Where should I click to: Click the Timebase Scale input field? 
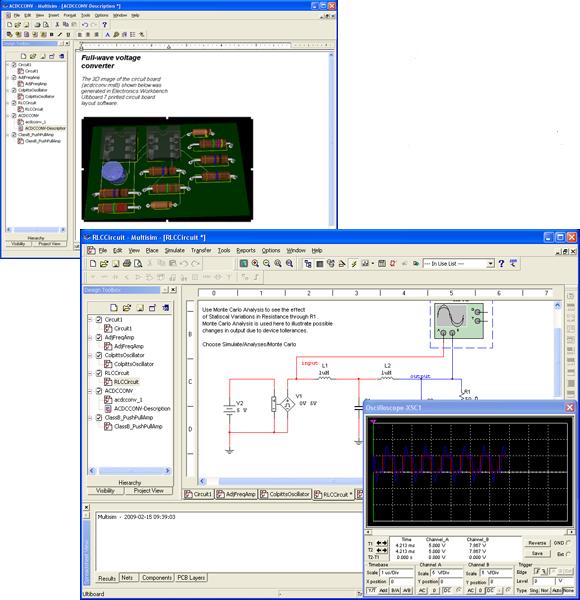click(x=396, y=572)
